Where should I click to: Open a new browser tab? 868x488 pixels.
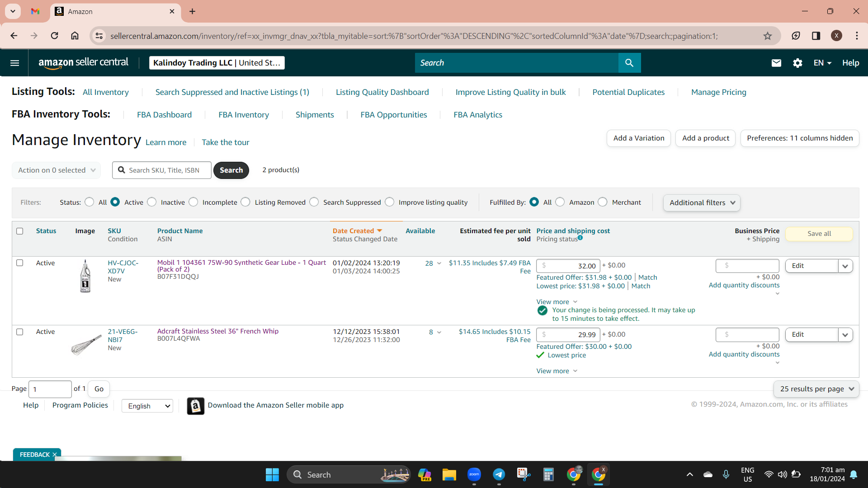coord(193,11)
